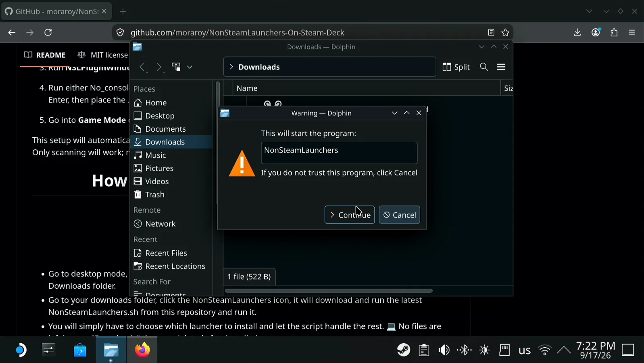The image size is (644, 363).
Task: Click Cancel in the Warning dialog
Action: coord(399,215)
